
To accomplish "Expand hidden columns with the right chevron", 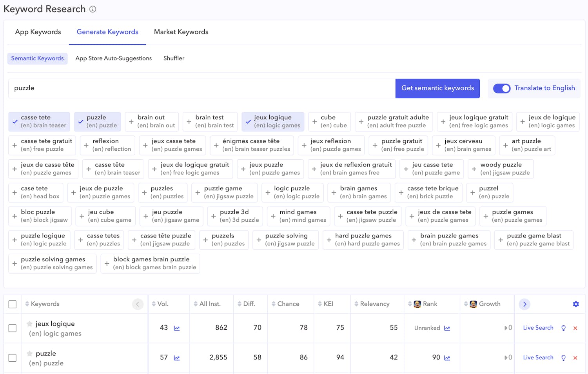I will click(524, 304).
